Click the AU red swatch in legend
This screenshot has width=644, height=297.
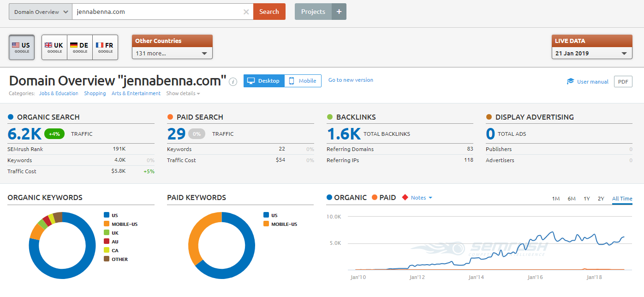click(x=107, y=242)
